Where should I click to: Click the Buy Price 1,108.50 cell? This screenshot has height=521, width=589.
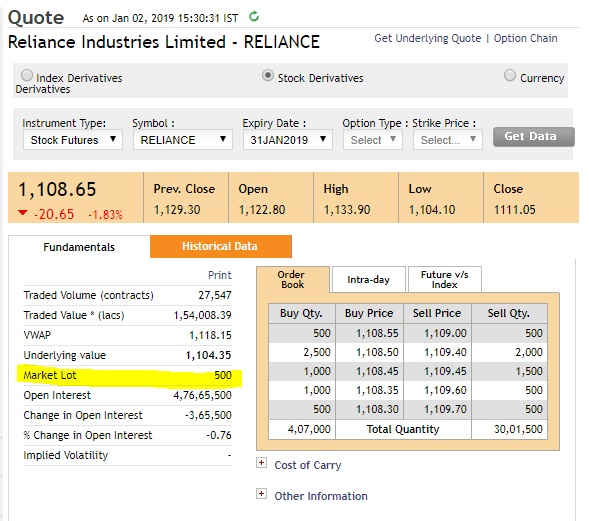click(370, 352)
